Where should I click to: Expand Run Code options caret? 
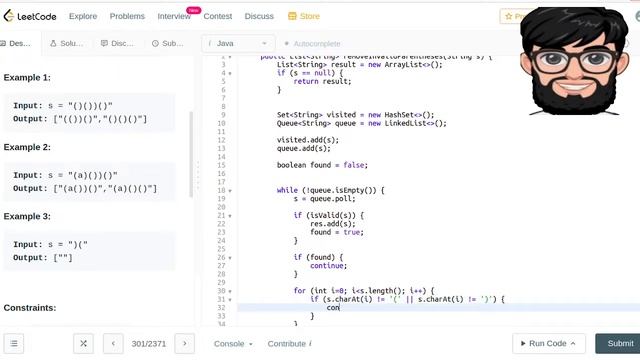573,344
